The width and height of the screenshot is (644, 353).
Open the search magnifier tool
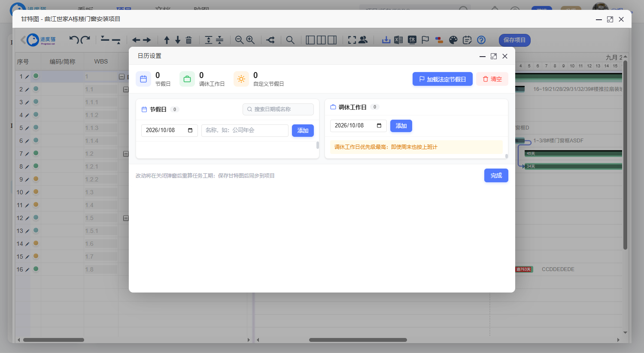(x=290, y=40)
